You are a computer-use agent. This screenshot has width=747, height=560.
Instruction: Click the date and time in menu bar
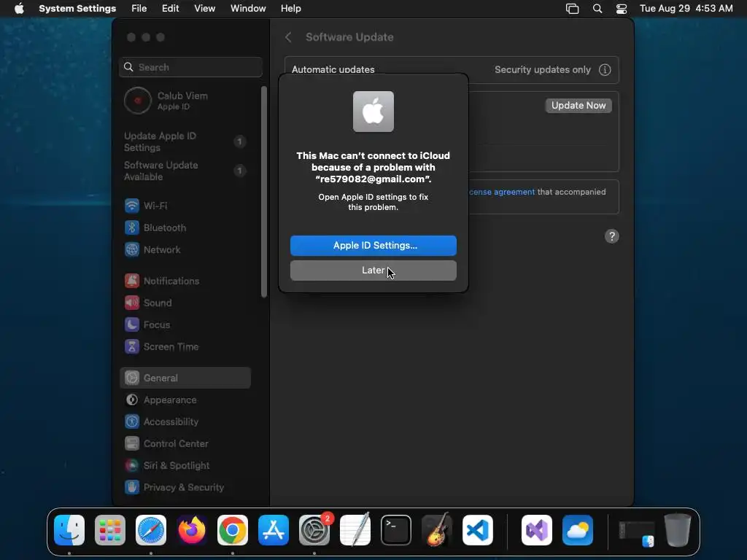686,9
